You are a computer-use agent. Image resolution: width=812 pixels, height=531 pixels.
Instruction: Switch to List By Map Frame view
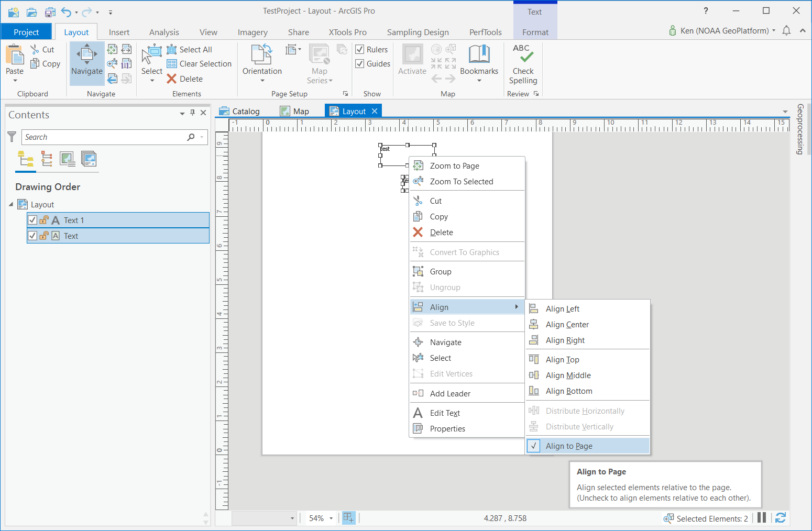coord(68,159)
